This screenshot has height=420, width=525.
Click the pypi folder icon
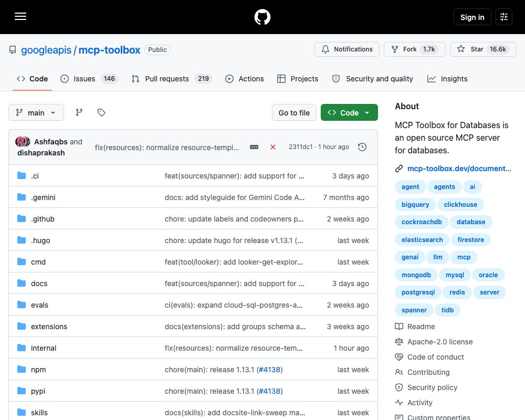click(x=22, y=391)
